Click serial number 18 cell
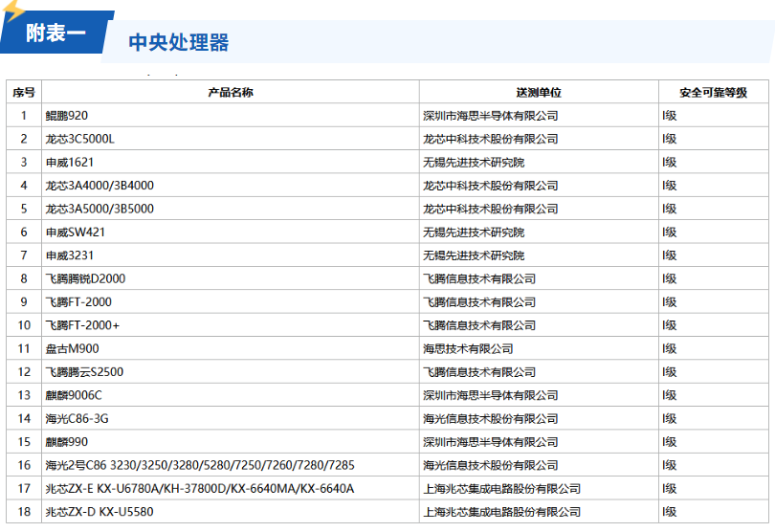The height and width of the screenshot is (532, 775). [x=24, y=512]
